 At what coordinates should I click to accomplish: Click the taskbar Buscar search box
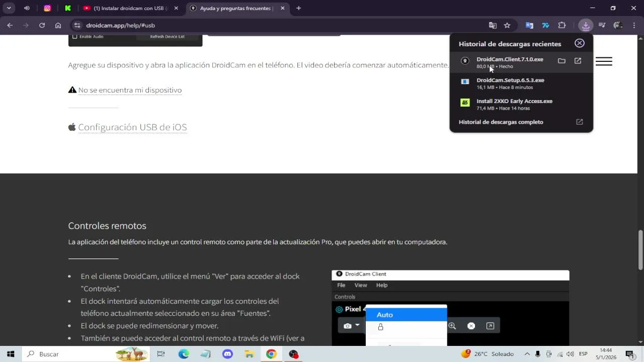coord(87,354)
